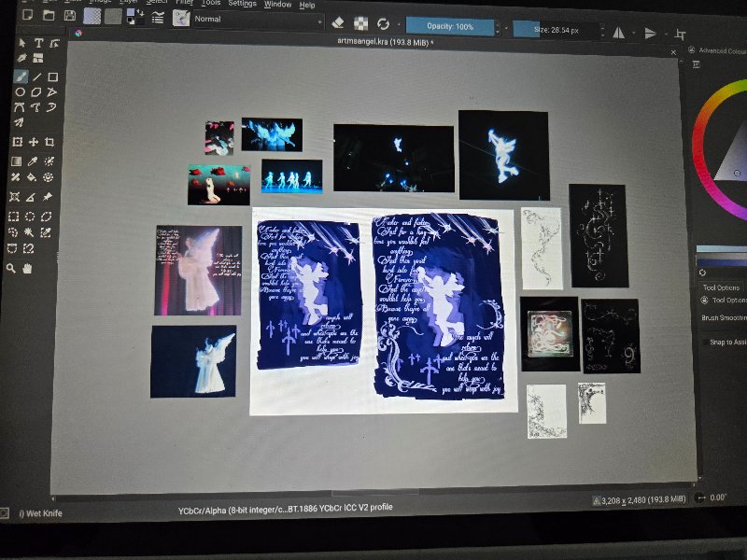Expand options arrow beside Opacity slider
Image resolution: width=747 pixels, height=560 pixels.
(506, 29)
